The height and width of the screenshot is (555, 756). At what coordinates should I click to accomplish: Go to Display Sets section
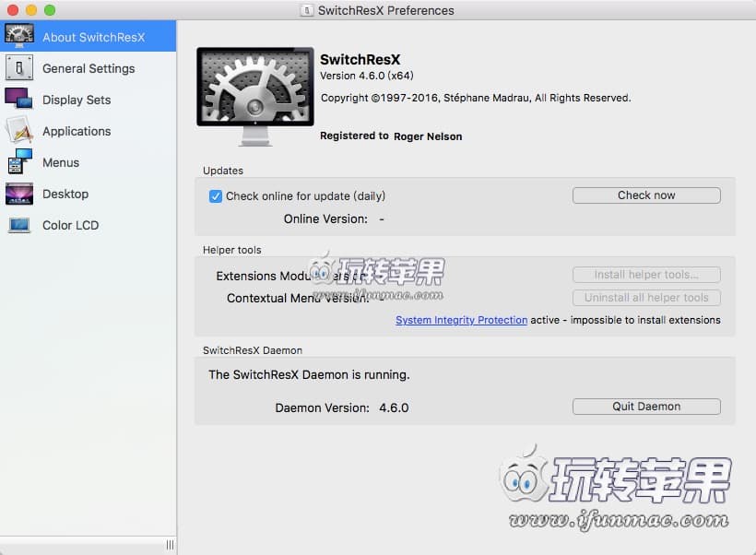89,100
